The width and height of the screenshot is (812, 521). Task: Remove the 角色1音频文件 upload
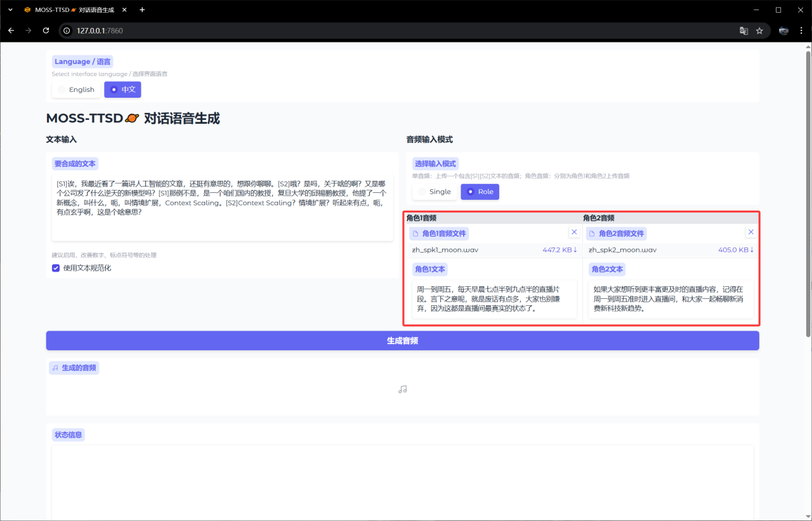(x=574, y=232)
